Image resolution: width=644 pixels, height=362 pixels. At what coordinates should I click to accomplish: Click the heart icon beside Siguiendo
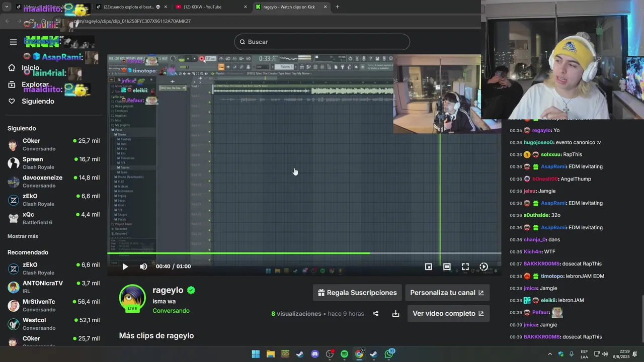(x=12, y=101)
